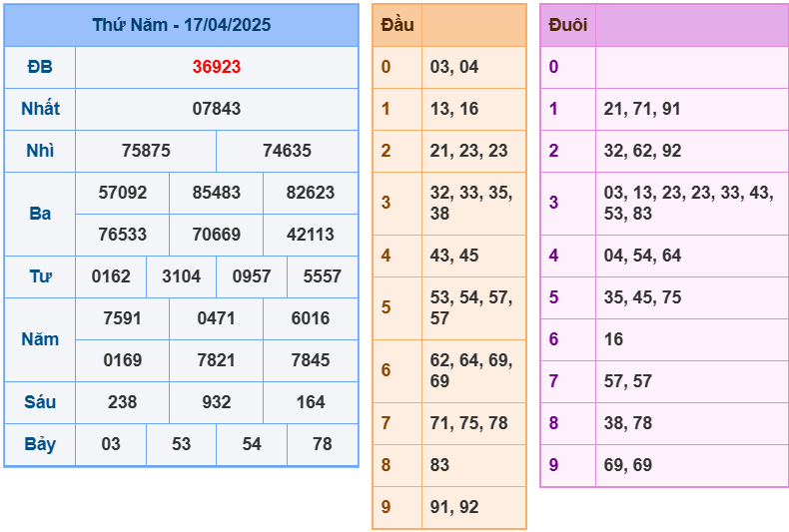Select third prize number 57092
Screen dimensions: 789x532
click(x=123, y=193)
